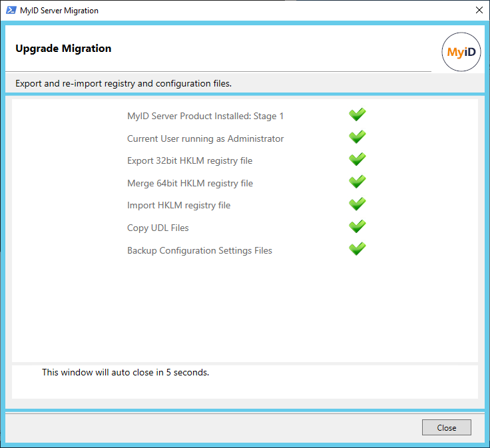Click the 'Export and re-import registry' description
This screenshot has width=490, height=448.
point(123,84)
